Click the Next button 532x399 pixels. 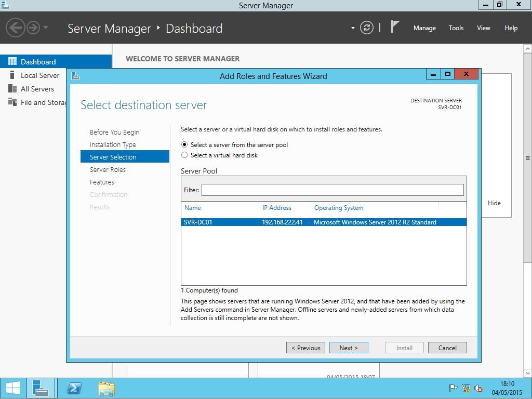[349, 348]
